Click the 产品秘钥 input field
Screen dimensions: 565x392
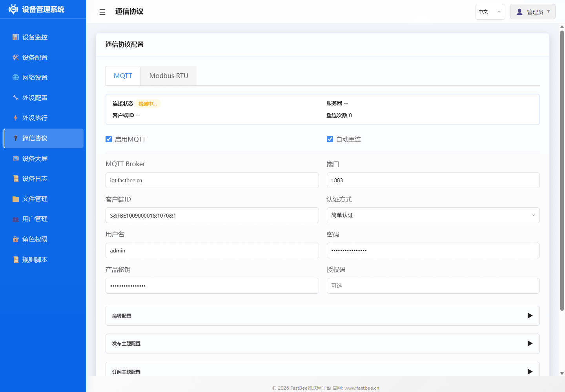tap(212, 286)
